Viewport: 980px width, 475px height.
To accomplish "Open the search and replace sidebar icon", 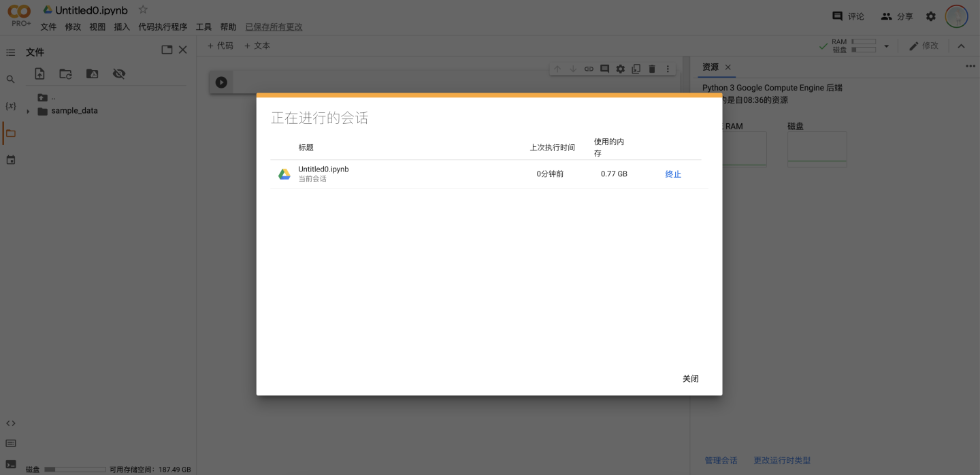I will tap(10, 80).
